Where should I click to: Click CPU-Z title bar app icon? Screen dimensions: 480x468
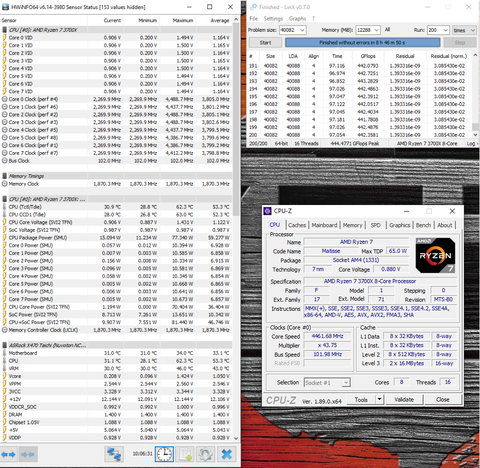[x=267, y=211]
